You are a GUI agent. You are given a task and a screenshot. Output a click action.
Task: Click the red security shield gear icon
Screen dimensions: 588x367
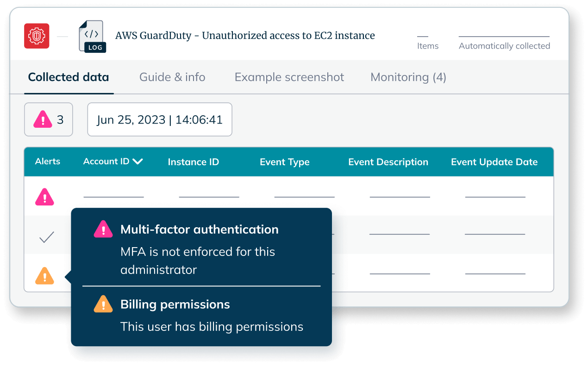tap(37, 36)
